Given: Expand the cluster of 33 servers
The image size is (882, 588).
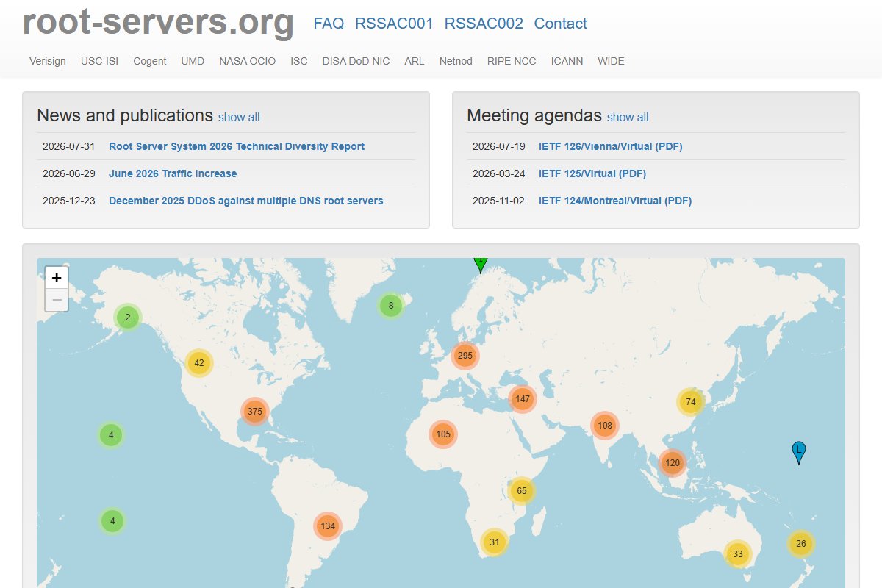Looking at the screenshot, I should click(x=738, y=554).
